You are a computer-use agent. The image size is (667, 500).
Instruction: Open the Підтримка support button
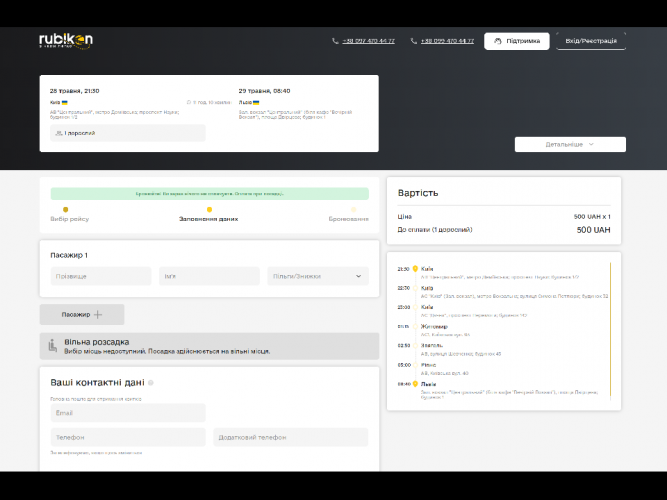pyautogui.click(x=517, y=41)
